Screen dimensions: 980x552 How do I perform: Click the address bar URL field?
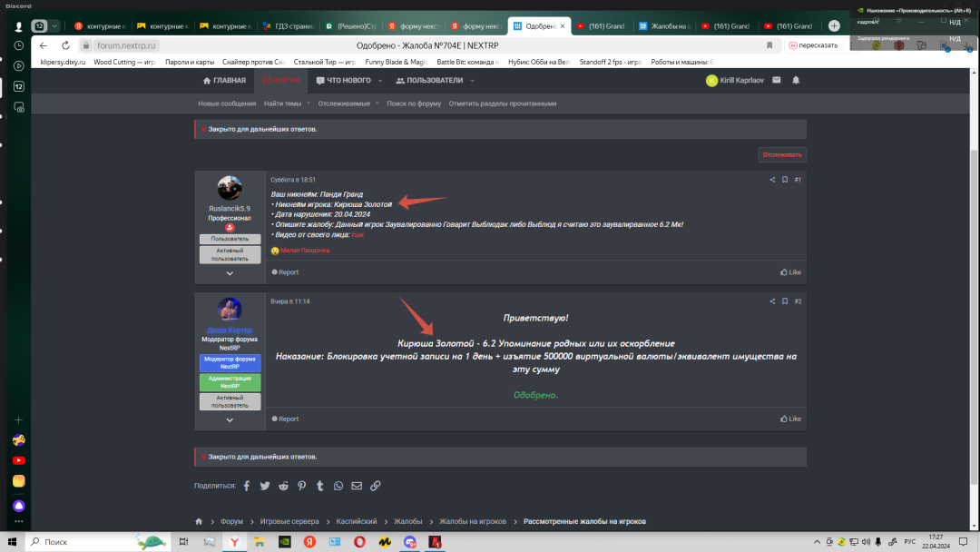pos(125,45)
